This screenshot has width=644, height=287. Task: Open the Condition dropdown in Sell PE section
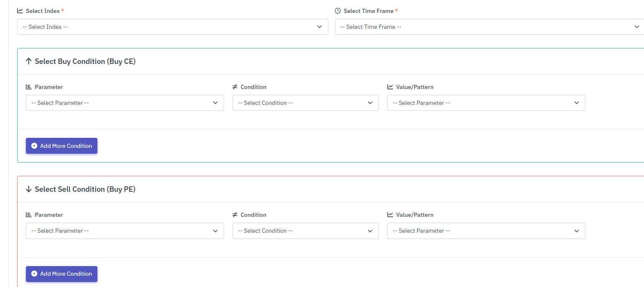[x=305, y=231]
